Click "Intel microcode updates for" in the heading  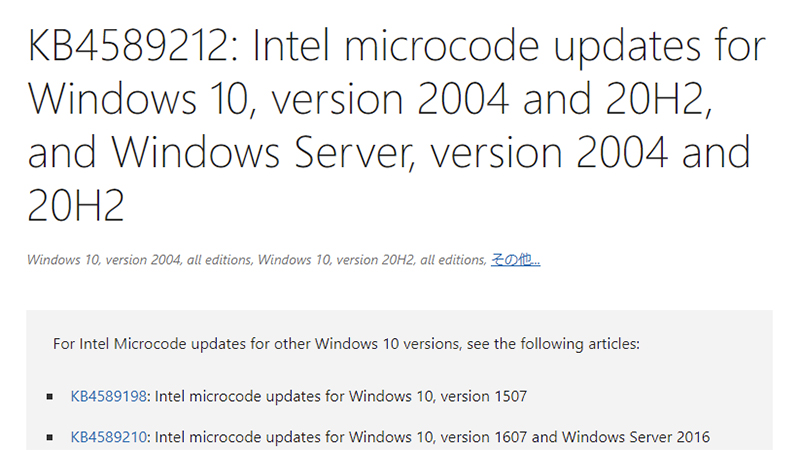point(510,46)
